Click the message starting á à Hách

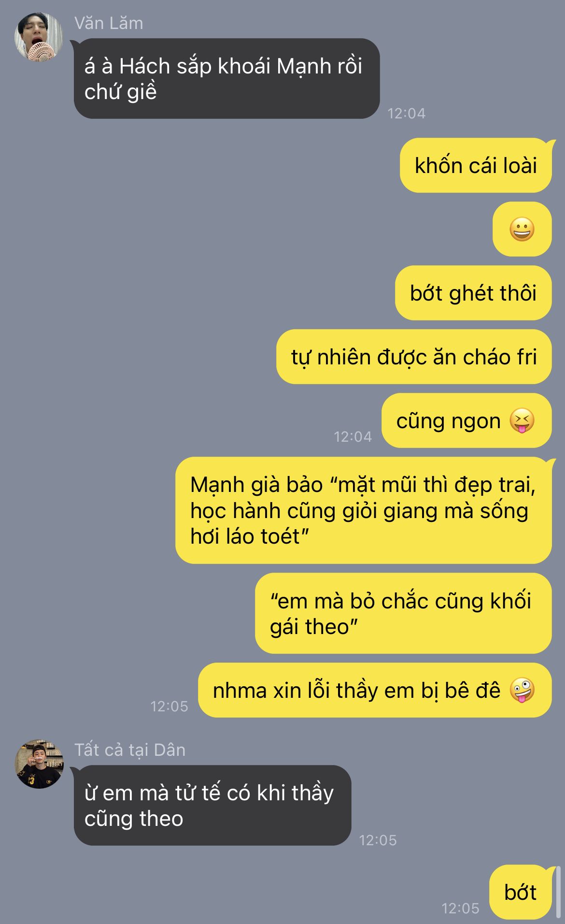pyautogui.click(x=226, y=78)
